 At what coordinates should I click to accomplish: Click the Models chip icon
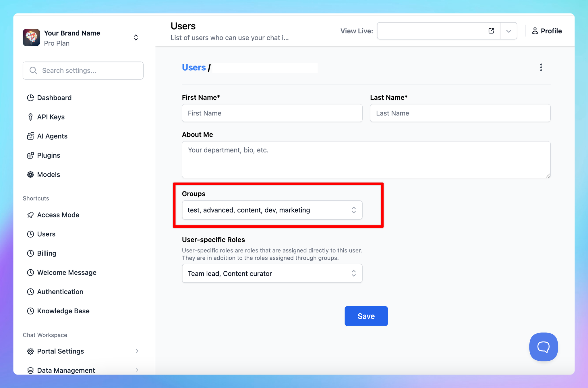coord(30,175)
